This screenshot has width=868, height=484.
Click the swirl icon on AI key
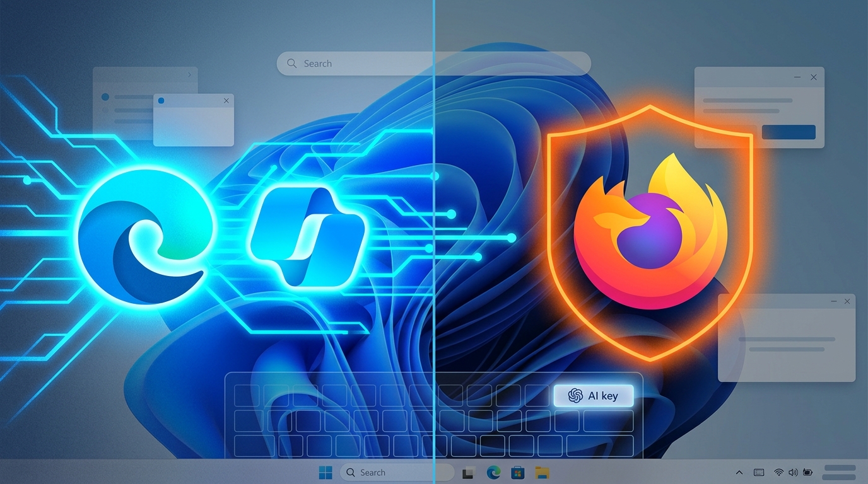(575, 396)
